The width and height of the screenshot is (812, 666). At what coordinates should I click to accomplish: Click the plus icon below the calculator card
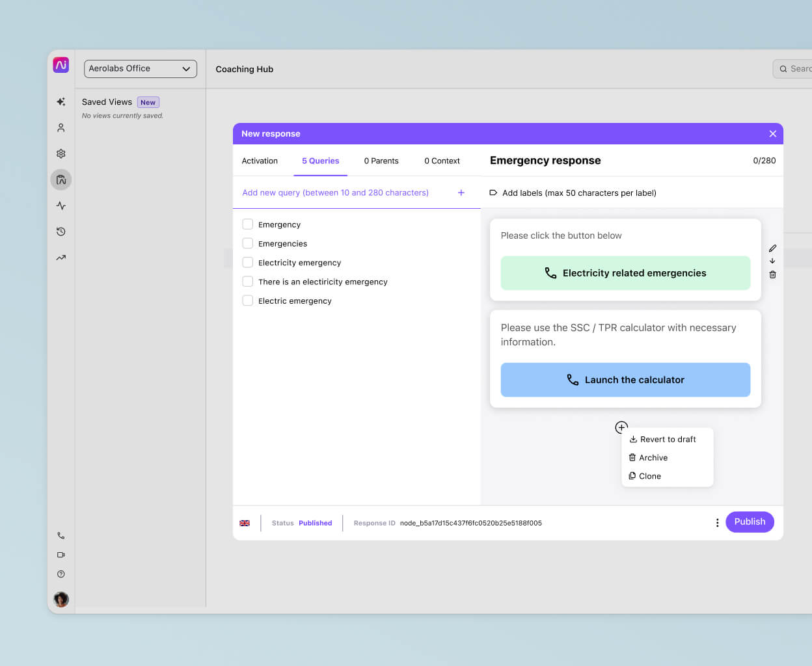[621, 427]
